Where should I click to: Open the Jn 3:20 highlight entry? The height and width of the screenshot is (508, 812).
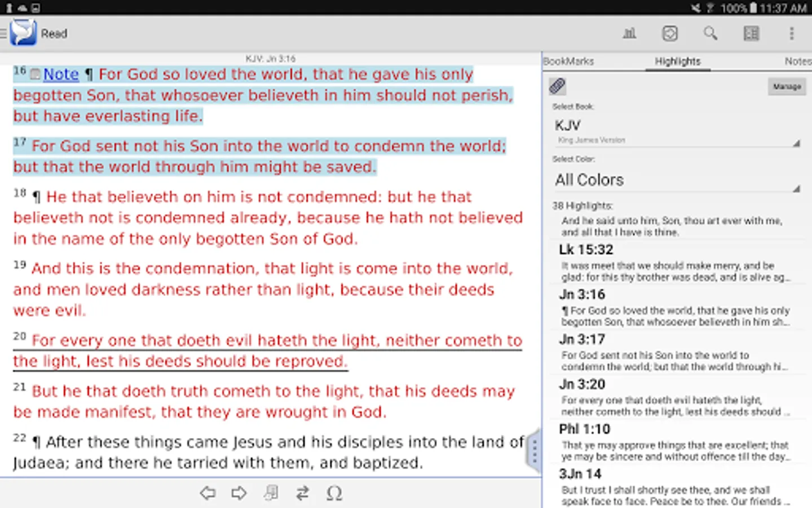[x=677, y=397]
